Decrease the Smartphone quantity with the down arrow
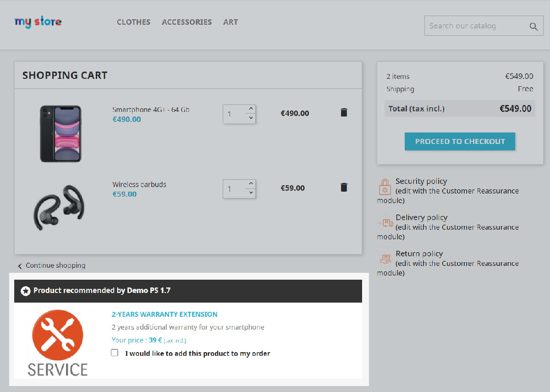 250,118
